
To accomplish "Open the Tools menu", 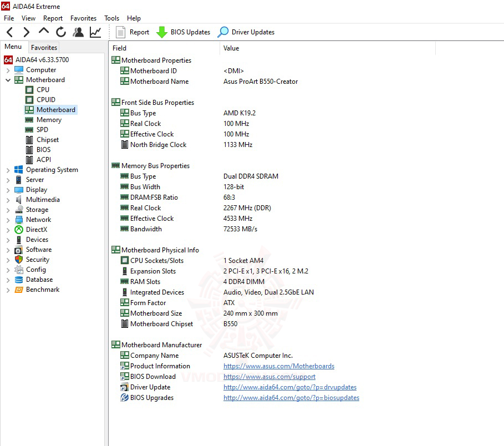I will (x=111, y=18).
